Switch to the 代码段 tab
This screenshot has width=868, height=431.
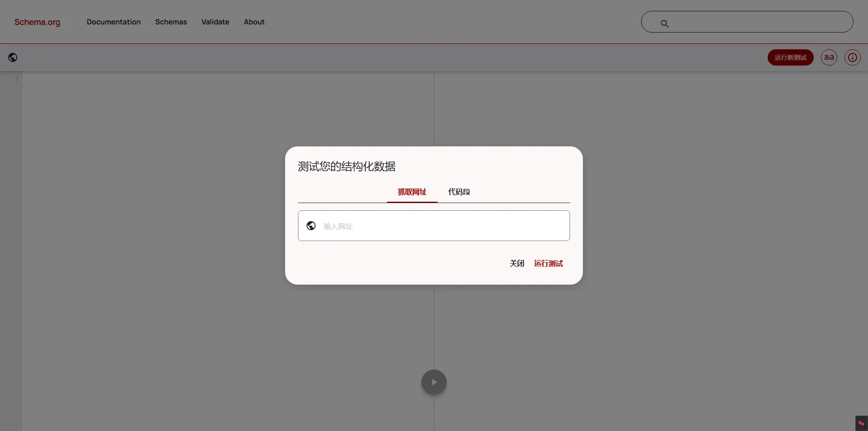[459, 192]
